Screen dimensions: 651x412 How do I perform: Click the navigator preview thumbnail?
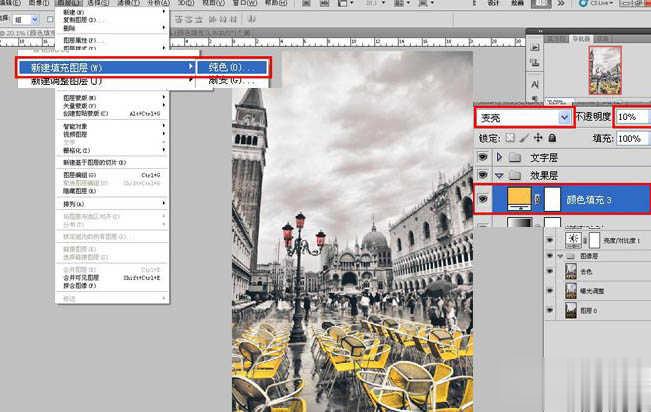point(605,71)
